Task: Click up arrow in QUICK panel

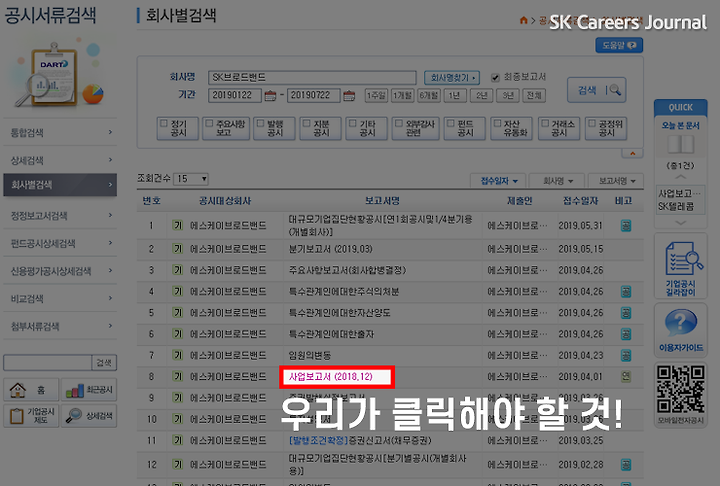Action: tap(681, 177)
